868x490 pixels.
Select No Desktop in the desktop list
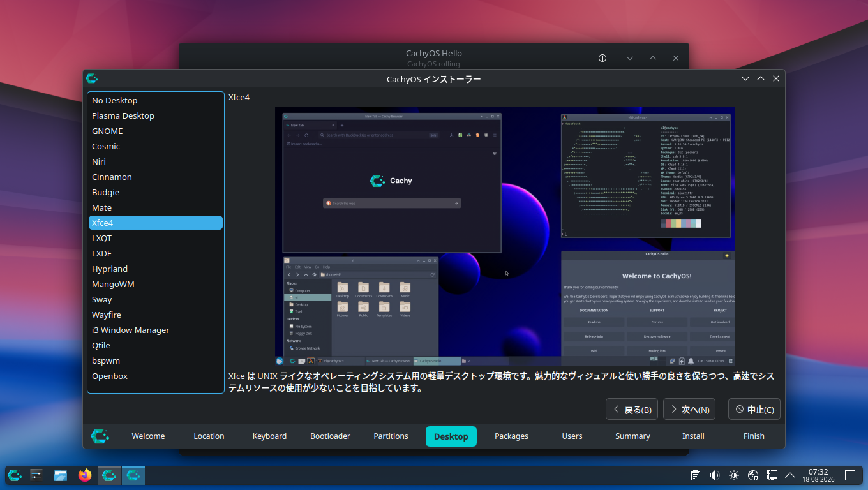pyautogui.click(x=156, y=100)
